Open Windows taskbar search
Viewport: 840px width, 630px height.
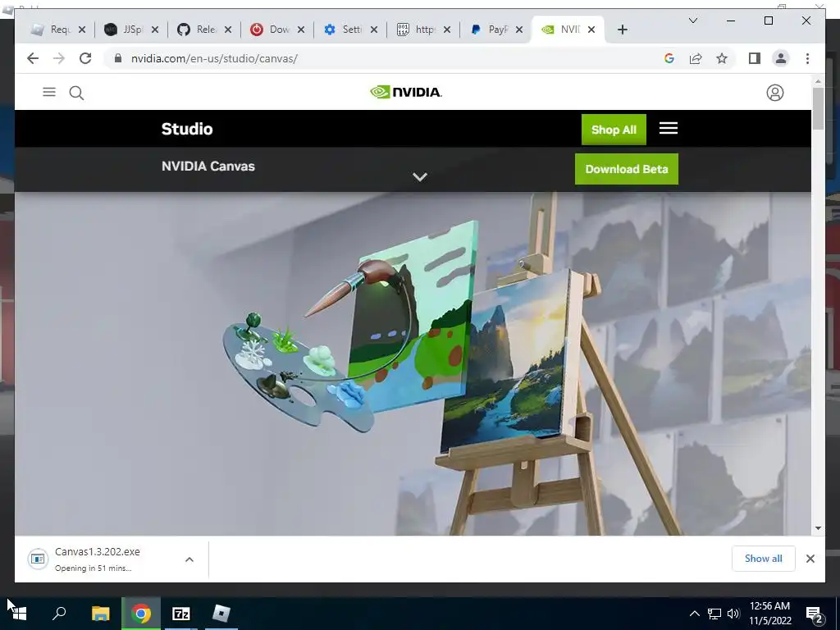click(59, 613)
